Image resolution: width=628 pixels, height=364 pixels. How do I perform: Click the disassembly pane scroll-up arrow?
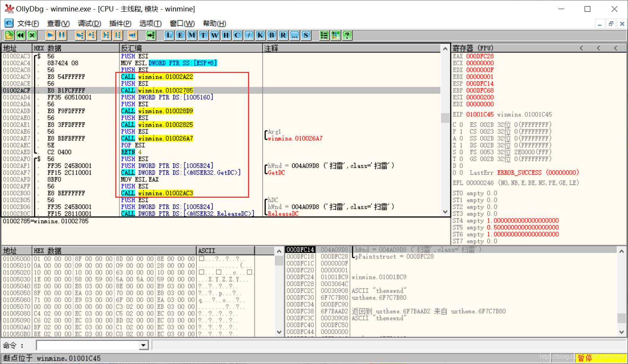[x=445, y=48]
